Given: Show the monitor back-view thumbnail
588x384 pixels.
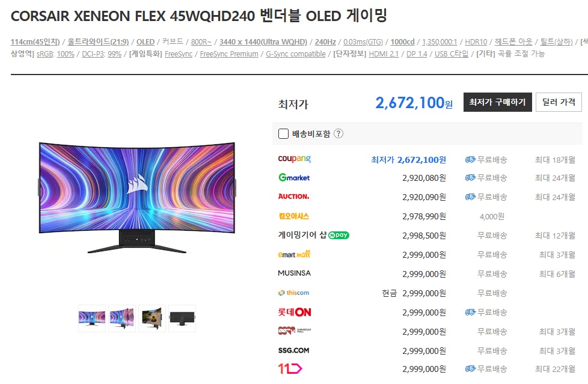Looking at the screenshot, I should 182,318.
